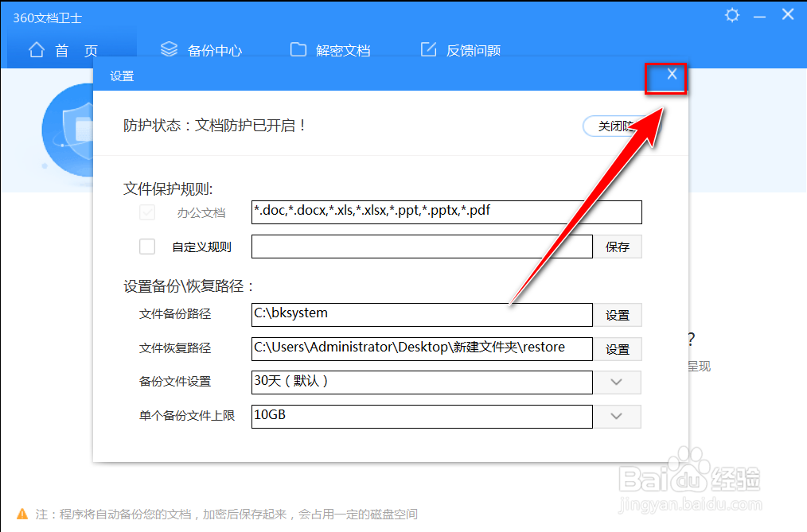Close the 360文档卫士 main window
This screenshot has width=807, height=532.
coord(787,14)
